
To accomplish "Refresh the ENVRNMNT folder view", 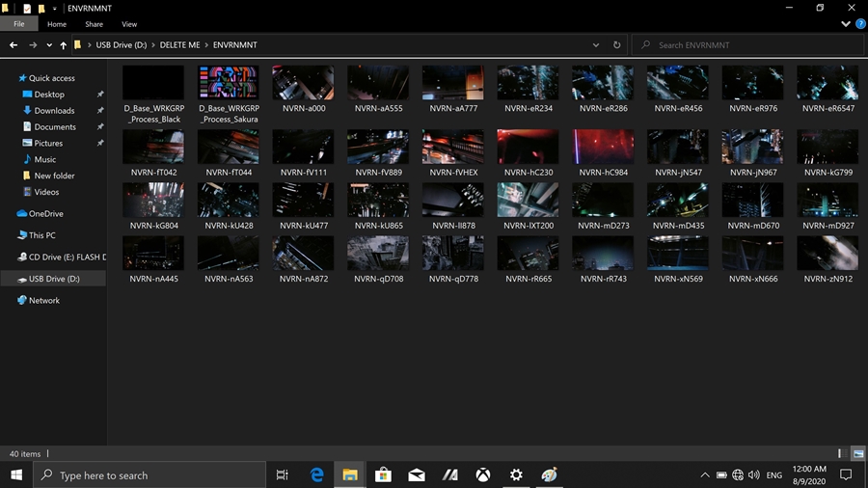I will point(617,45).
